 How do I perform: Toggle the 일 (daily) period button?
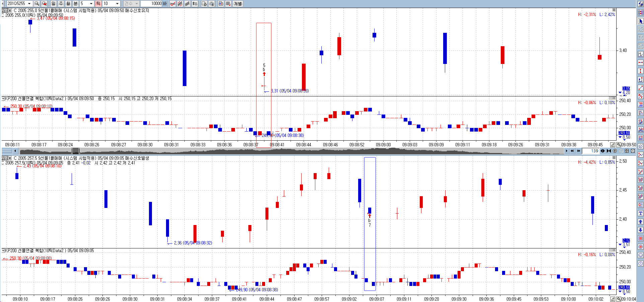(53, 3)
